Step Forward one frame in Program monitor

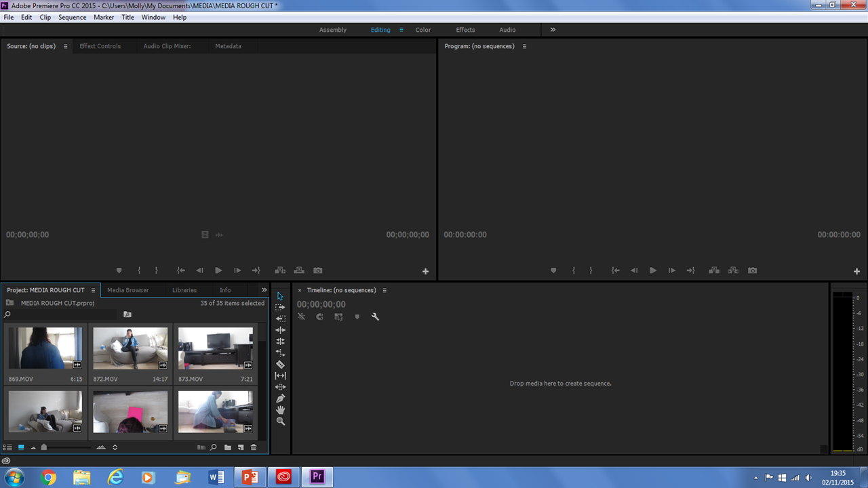(x=672, y=270)
